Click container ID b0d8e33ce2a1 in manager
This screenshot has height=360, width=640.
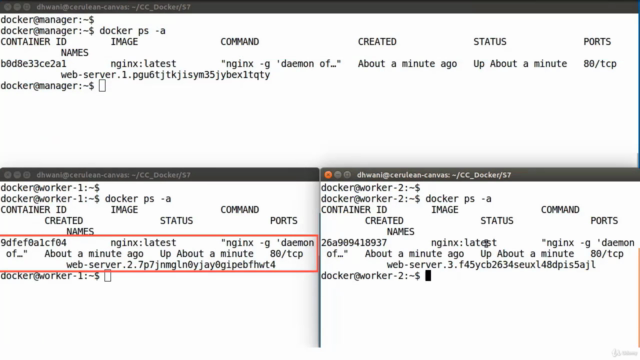(x=33, y=64)
